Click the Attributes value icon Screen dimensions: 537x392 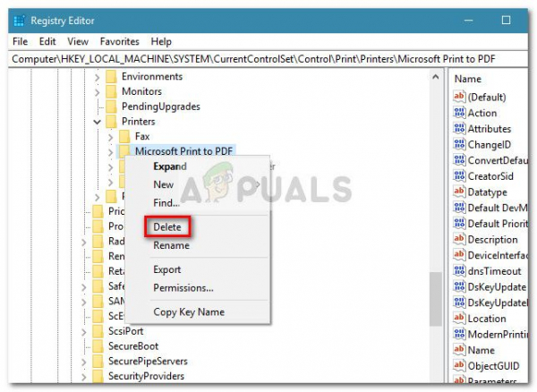click(x=459, y=128)
